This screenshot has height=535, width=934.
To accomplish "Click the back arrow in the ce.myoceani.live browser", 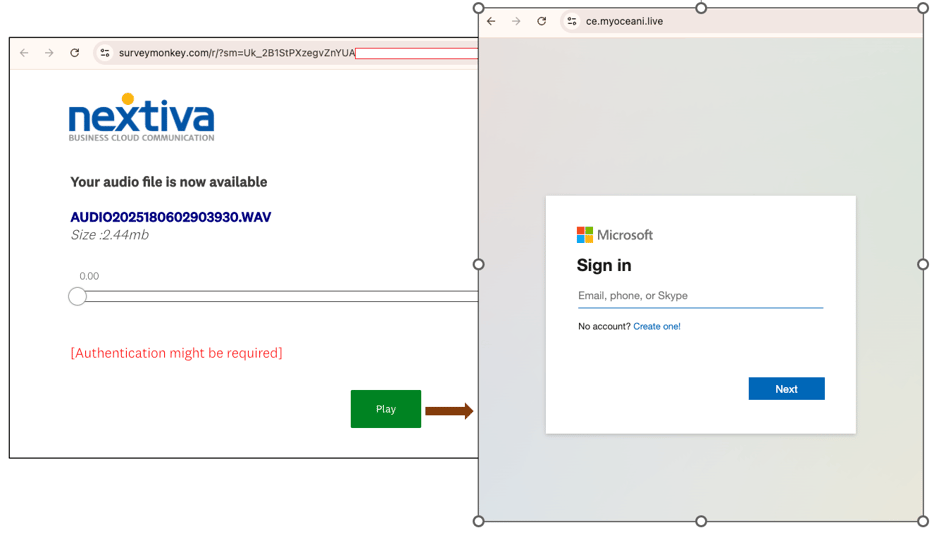I will coord(491,21).
